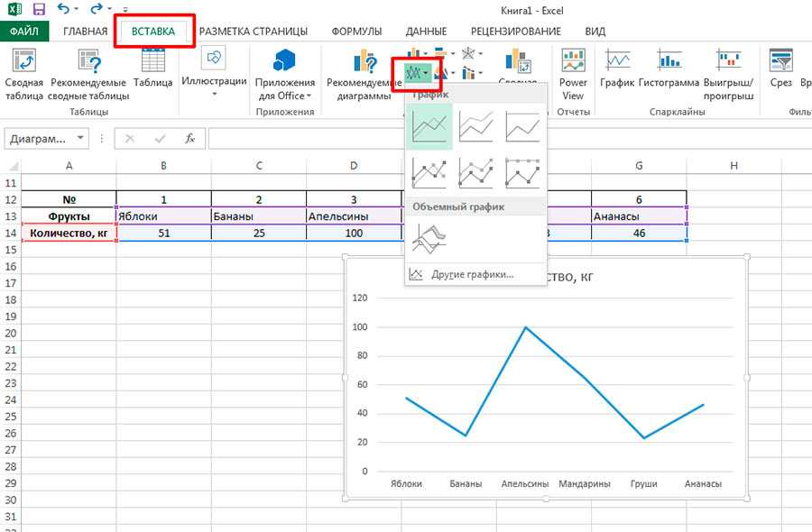
Task: Expand the Undo history dropdown arrow
Action: 77,9
